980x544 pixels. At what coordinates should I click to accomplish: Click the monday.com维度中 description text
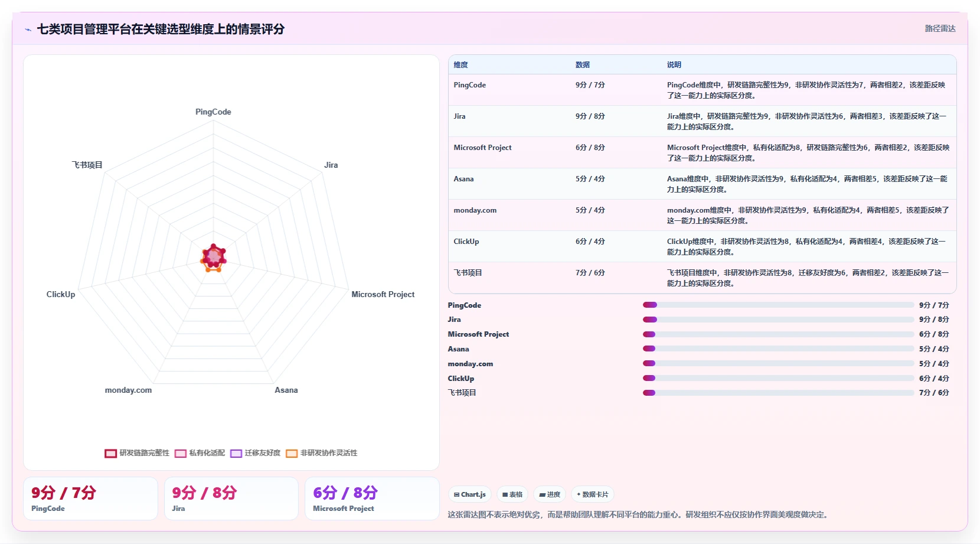coord(808,215)
